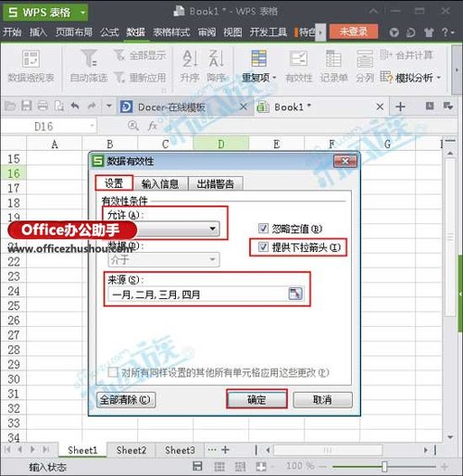
Task: Switch to Sheet3 tab
Action: (180, 450)
